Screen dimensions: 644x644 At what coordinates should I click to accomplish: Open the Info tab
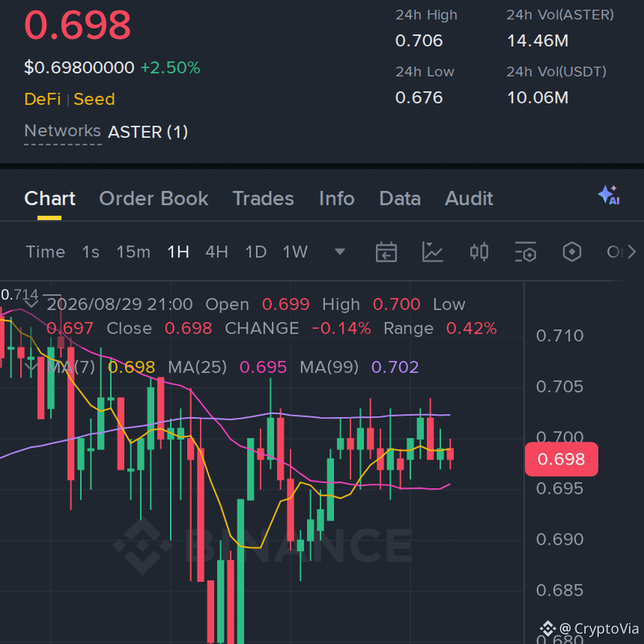click(x=337, y=199)
